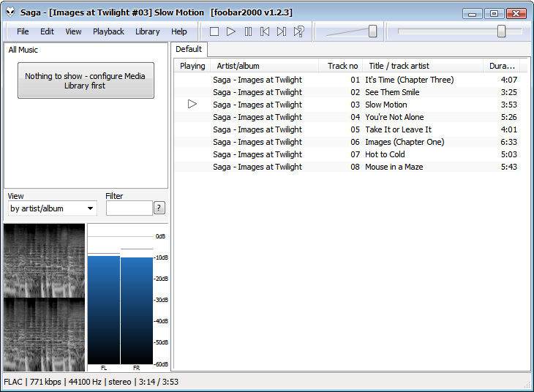Viewport: 534px width, 392px height.
Task: Select track 'Slow Motion'
Action: click(x=347, y=105)
